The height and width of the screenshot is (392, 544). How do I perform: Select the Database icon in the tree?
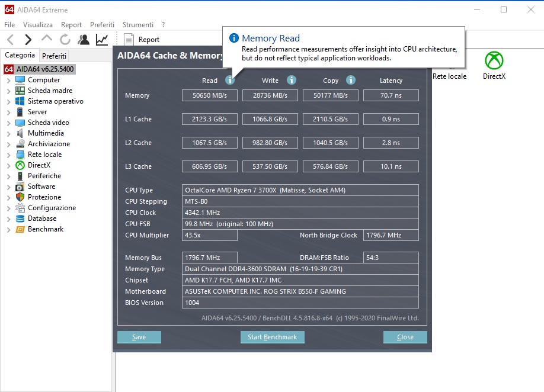pyautogui.click(x=20, y=219)
